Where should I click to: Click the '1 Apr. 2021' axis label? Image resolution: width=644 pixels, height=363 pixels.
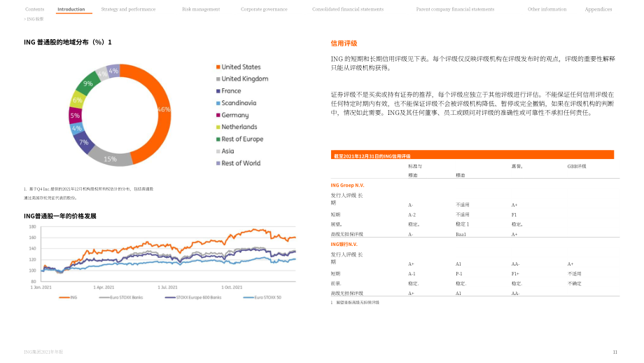[x=104, y=287]
